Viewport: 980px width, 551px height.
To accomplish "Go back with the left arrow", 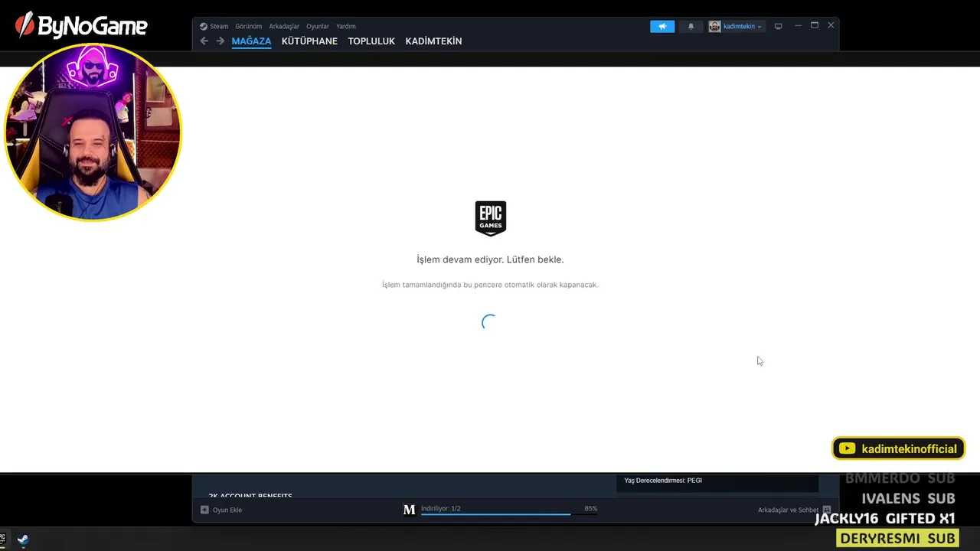I will (204, 41).
